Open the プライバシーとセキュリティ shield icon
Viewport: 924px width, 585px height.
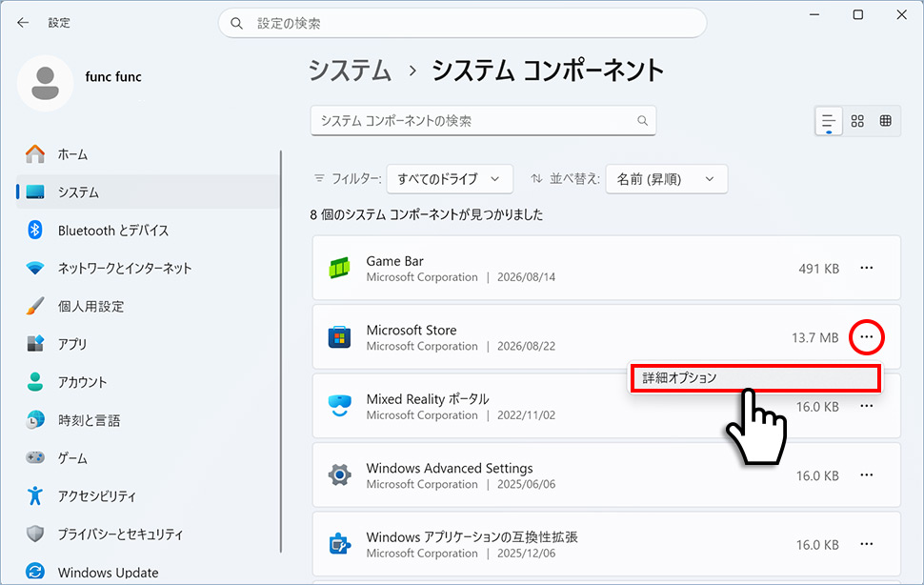tap(35, 534)
